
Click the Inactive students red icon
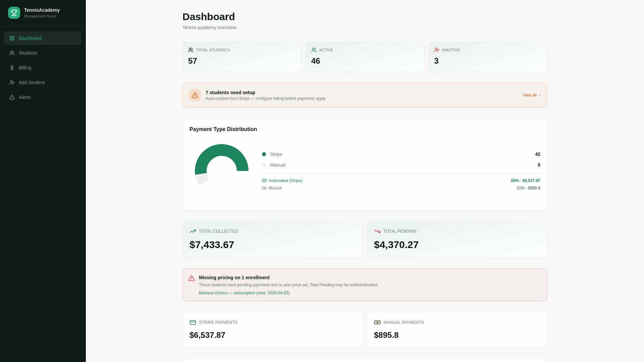[437, 50]
